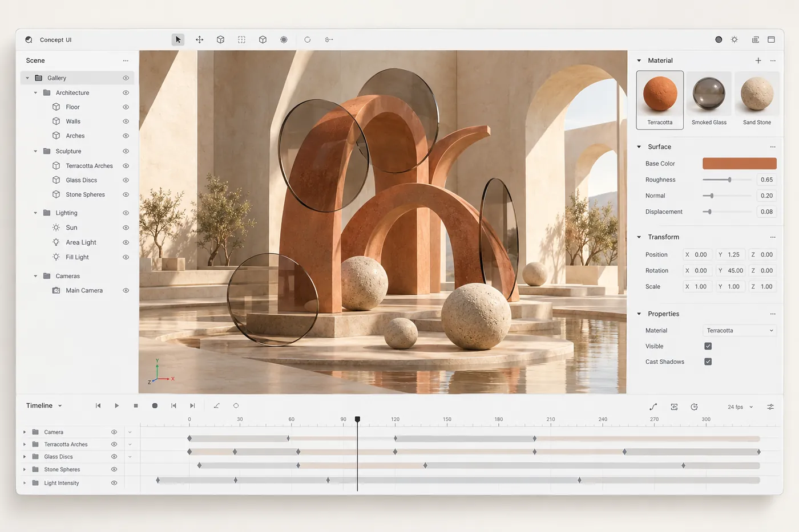Edit the Rotation Y value field

[729, 271]
